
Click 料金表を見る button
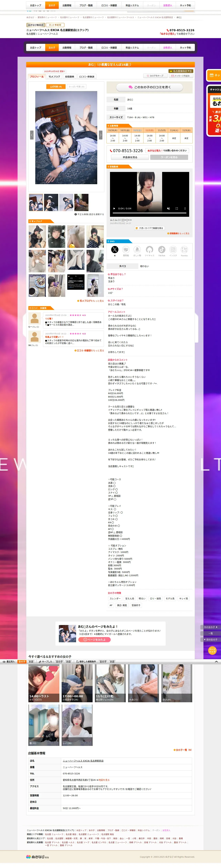click(x=130, y=157)
